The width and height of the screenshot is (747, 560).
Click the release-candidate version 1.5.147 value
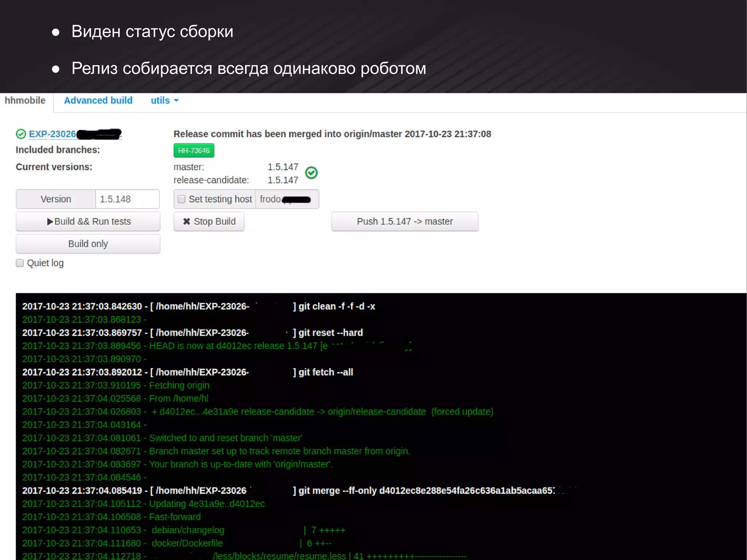[283, 180]
